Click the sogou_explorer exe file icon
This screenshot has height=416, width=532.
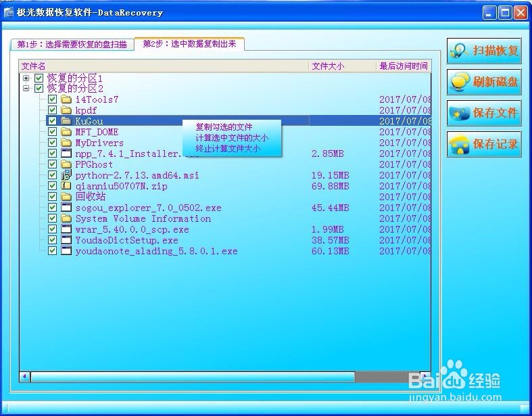click(x=66, y=208)
